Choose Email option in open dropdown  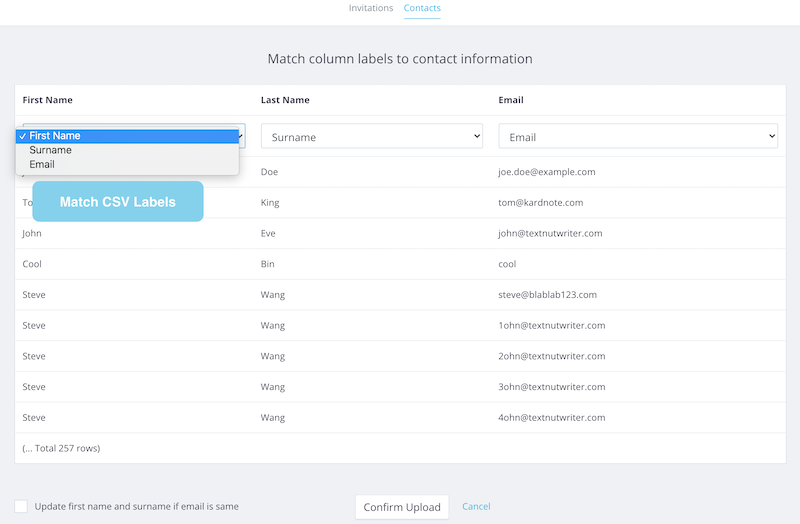tap(128, 164)
